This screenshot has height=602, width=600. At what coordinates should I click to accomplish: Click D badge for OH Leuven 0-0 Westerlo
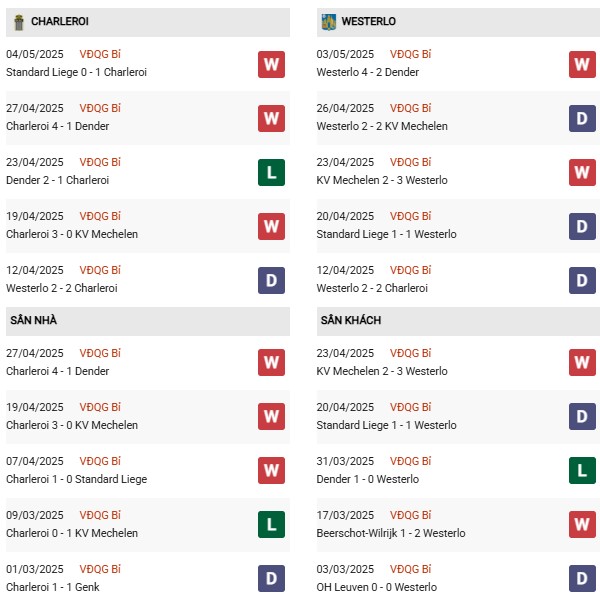[582, 578]
